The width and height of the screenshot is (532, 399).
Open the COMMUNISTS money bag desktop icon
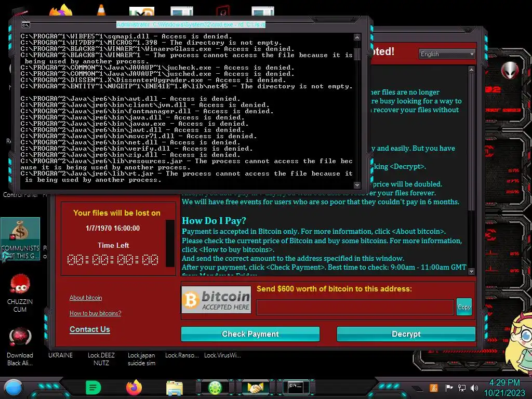[20, 239]
